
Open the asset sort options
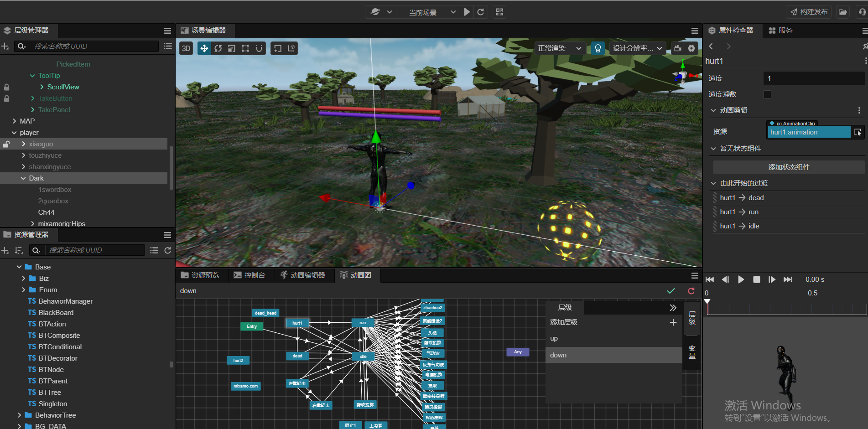[x=19, y=250]
